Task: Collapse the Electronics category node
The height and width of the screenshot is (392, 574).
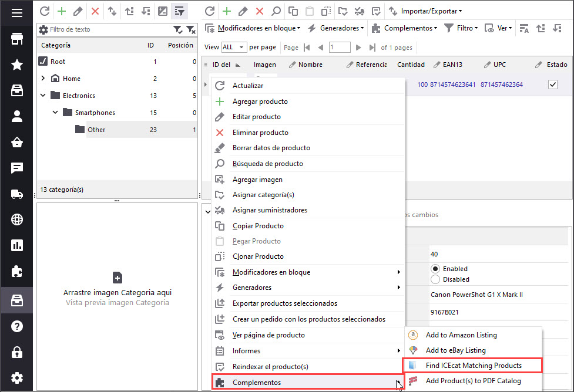Action: 43,96
